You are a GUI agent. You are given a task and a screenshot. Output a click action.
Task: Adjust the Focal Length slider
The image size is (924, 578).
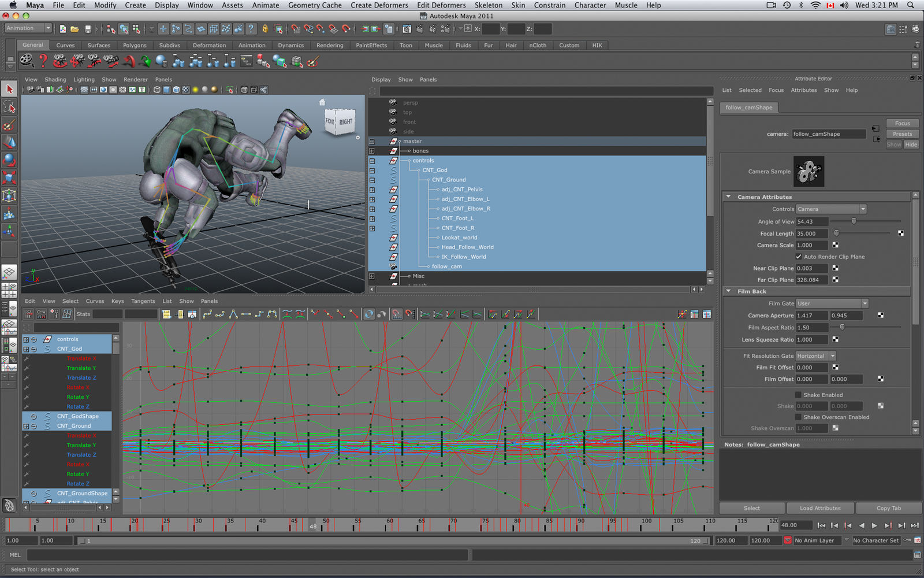tap(836, 234)
